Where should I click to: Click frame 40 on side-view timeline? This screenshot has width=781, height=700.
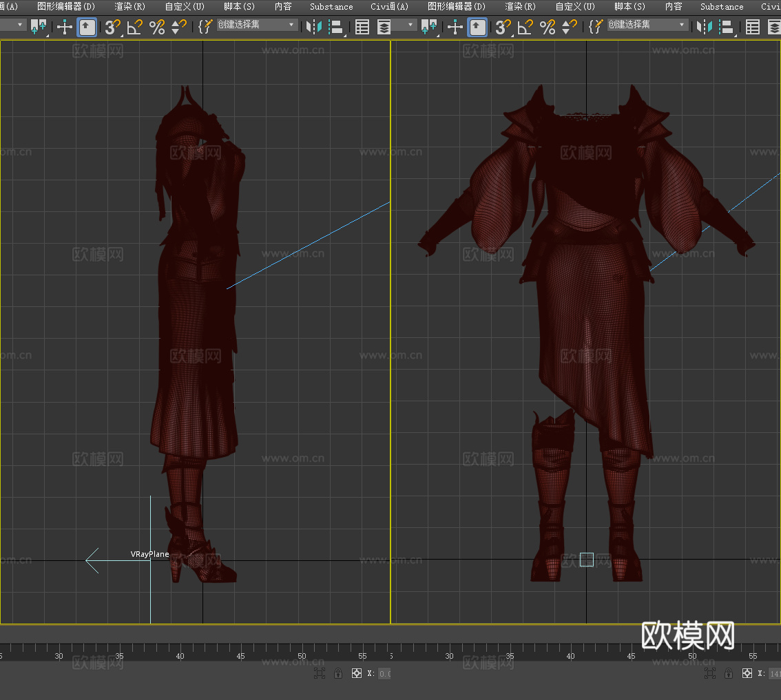click(x=180, y=656)
